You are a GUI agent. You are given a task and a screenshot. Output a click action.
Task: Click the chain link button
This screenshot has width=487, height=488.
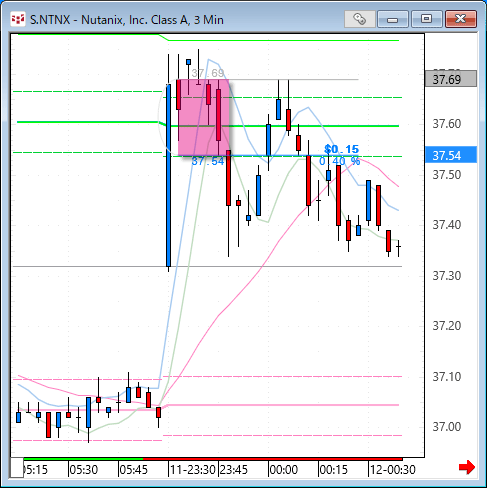tap(359, 19)
